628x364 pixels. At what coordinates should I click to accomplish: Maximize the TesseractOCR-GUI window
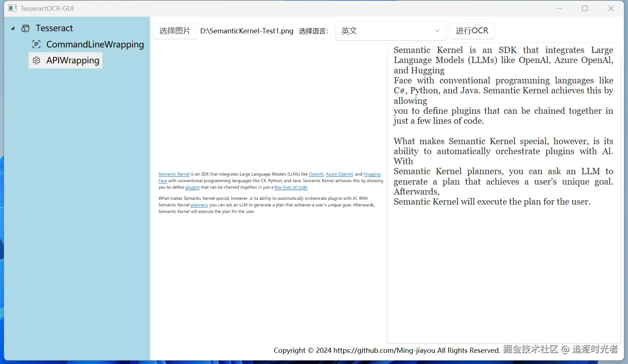pos(585,8)
